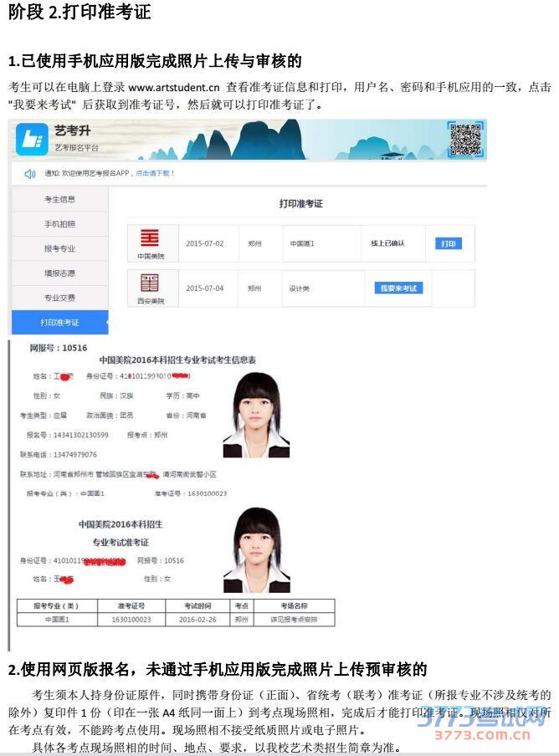Image resolution: width=559 pixels, height=756 pixels.
Task: Select 考生信息 in the sidebar
Action: pos(59,199)
